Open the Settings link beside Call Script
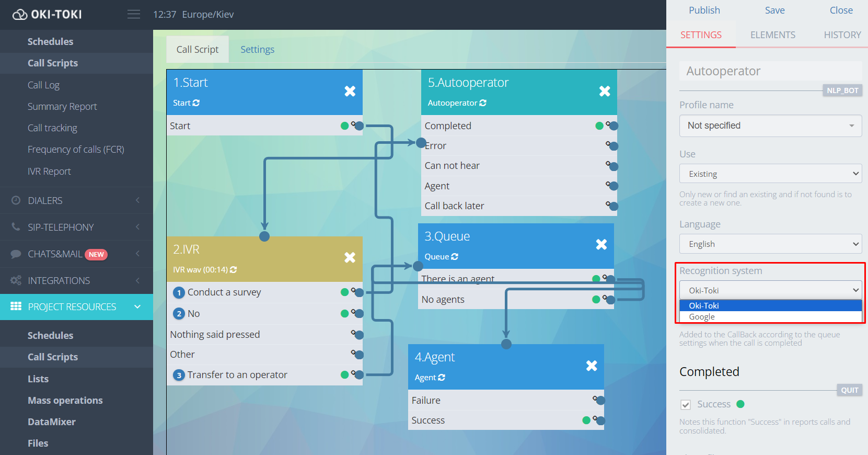The image size is (868, 455). pos(257,50)
